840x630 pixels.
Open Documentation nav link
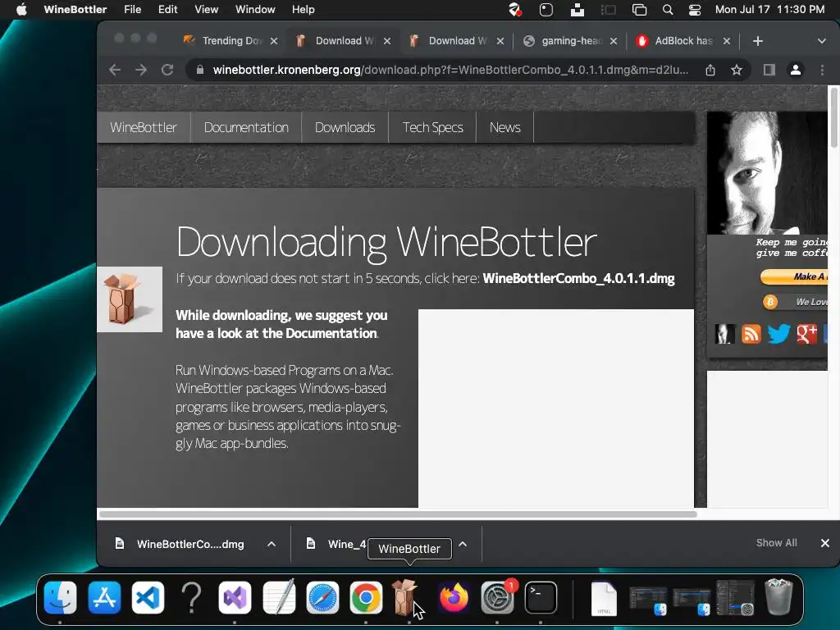pyautogui.click(x=246, y=127)
